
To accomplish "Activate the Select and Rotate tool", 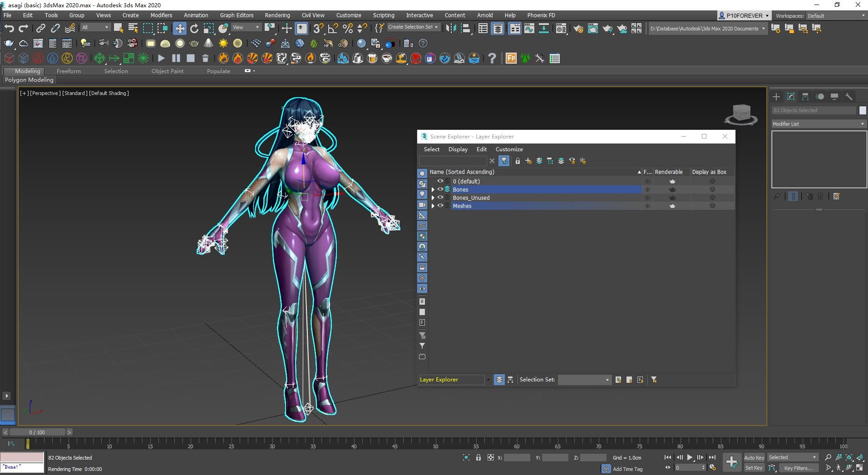I will (x=194, y=28).
